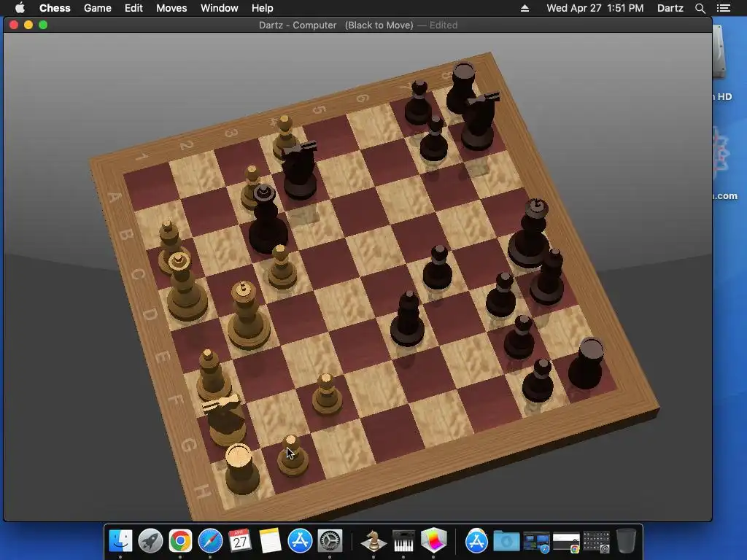Pick the black bishop beside the king
Viewport: 747px width, 560px height.
(547, 277)
